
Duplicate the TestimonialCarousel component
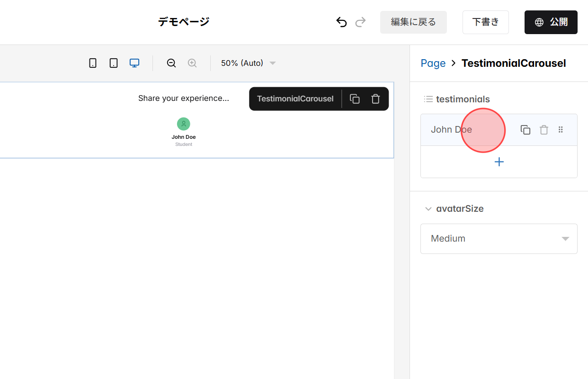355,99
